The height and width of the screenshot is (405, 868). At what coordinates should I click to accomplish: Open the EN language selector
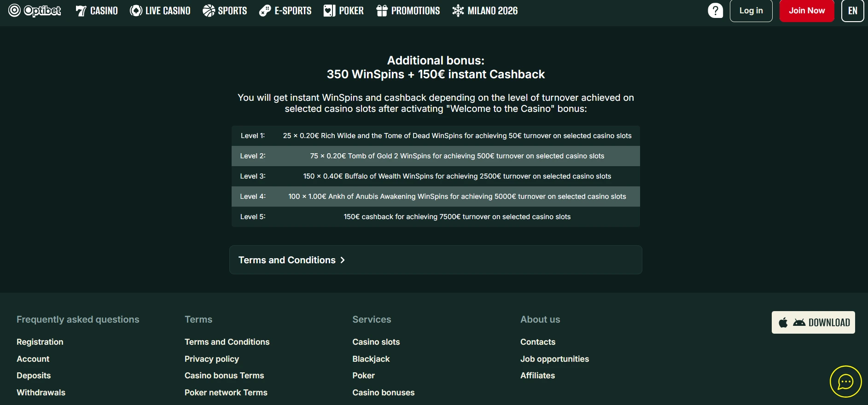click(x=852, y=11)
